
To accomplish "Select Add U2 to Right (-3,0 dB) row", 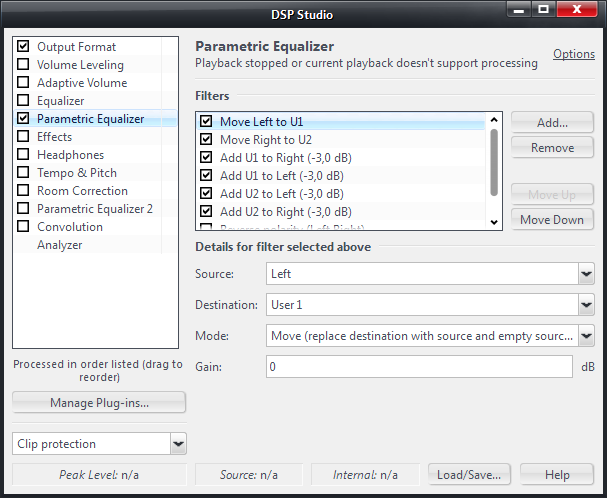I will coord(341,211).
